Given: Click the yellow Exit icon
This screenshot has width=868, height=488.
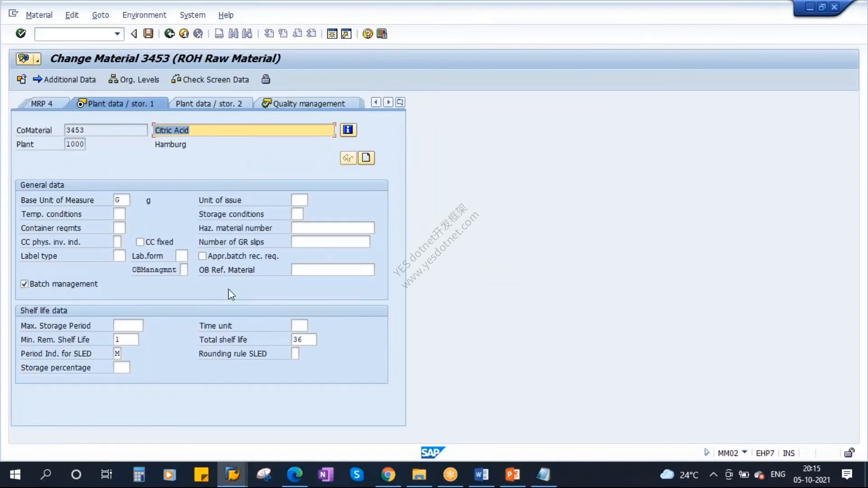Looking at the screenshot, I should (184, 33).
